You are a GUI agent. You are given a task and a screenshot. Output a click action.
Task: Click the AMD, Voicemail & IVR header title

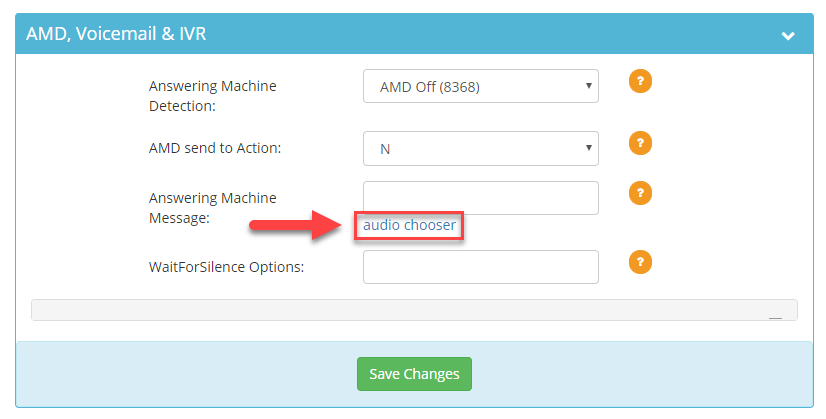[116, 34]
